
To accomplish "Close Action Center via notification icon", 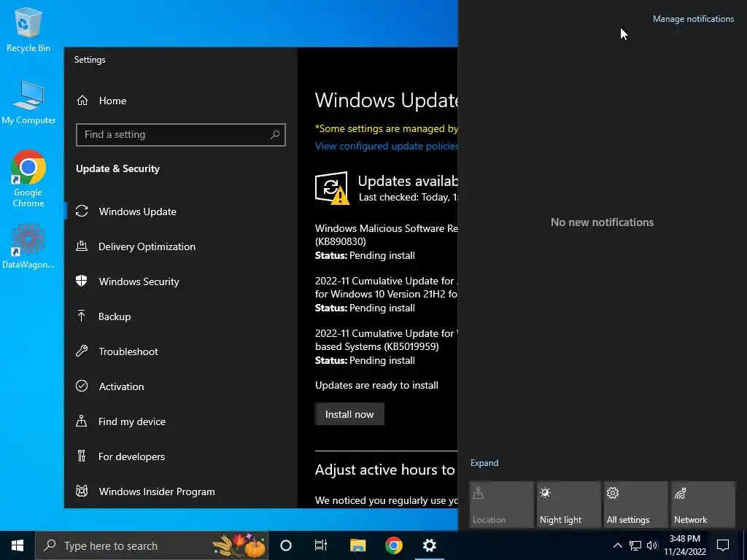I will tap(723, 545).
